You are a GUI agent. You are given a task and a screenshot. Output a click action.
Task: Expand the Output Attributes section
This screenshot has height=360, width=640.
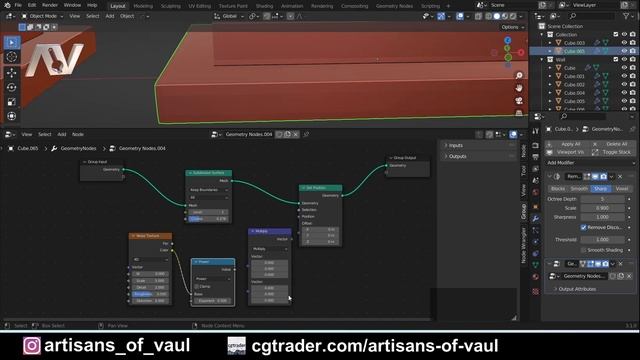pos(576,289)
